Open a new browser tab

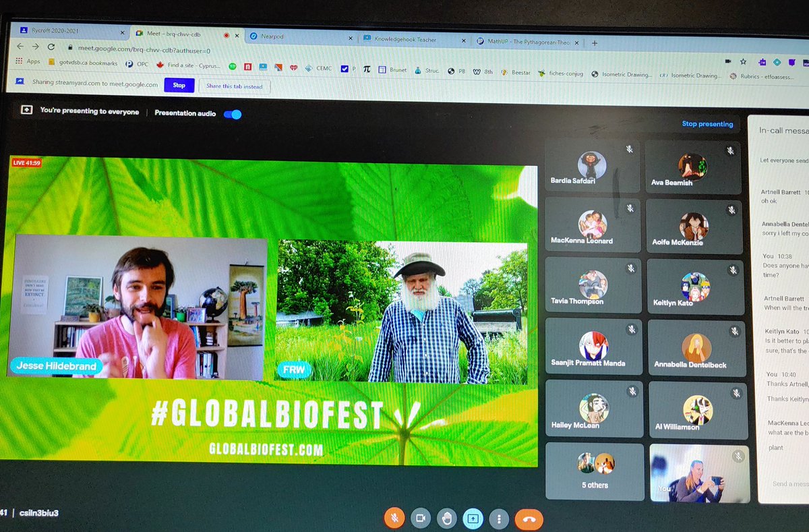coord(594,42)
